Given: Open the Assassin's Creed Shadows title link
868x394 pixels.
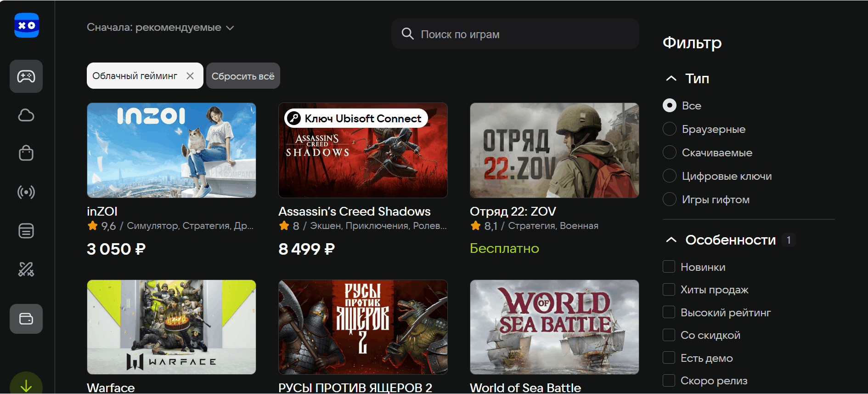Looking at the screenshot, I should tap(355, 211).
